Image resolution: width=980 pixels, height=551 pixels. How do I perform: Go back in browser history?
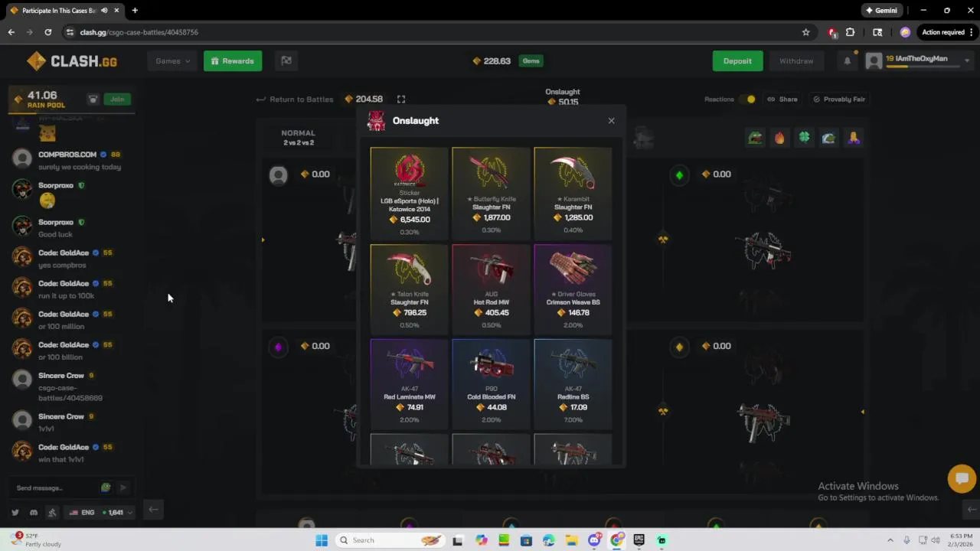pos(11,32)
